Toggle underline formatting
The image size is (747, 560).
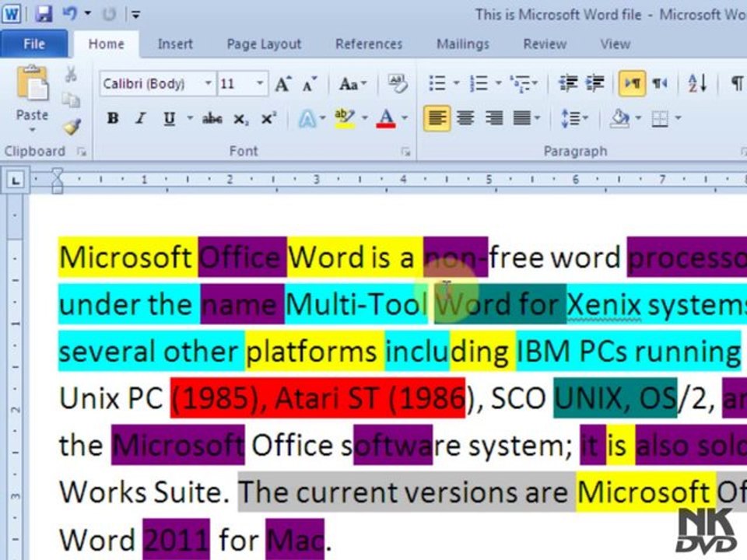[x=169, y=118]
